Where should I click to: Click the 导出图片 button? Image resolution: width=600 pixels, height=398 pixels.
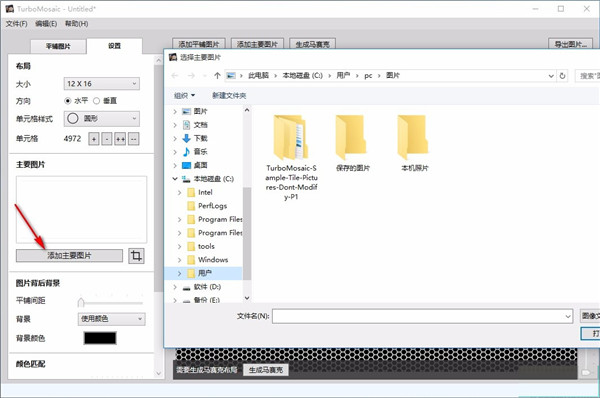coord(570,44)
